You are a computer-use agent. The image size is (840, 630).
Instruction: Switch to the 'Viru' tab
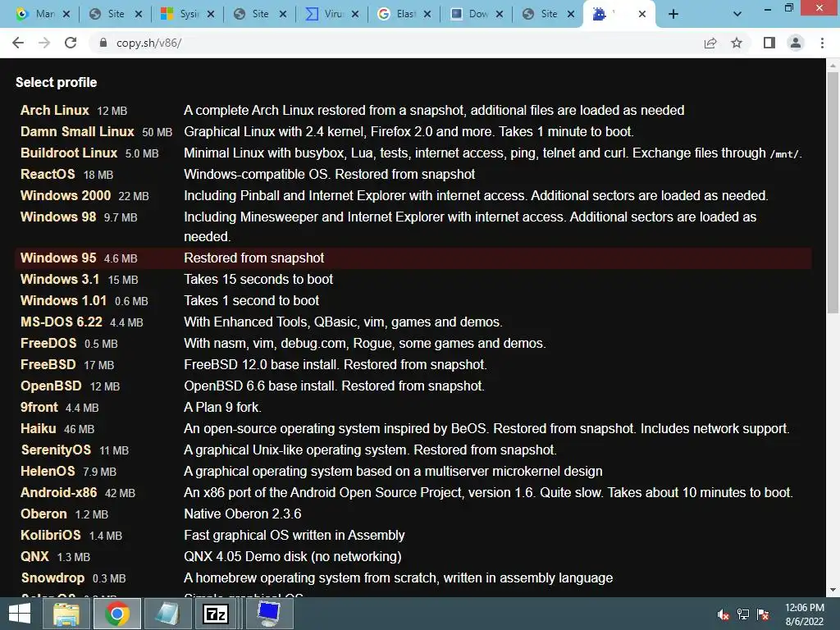[333, 14]
